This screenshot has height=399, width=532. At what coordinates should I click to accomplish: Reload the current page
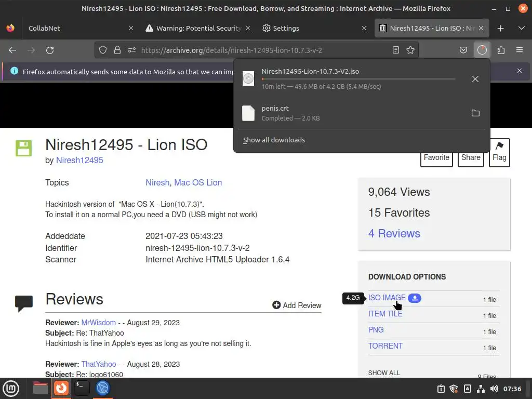pos(50,50)
